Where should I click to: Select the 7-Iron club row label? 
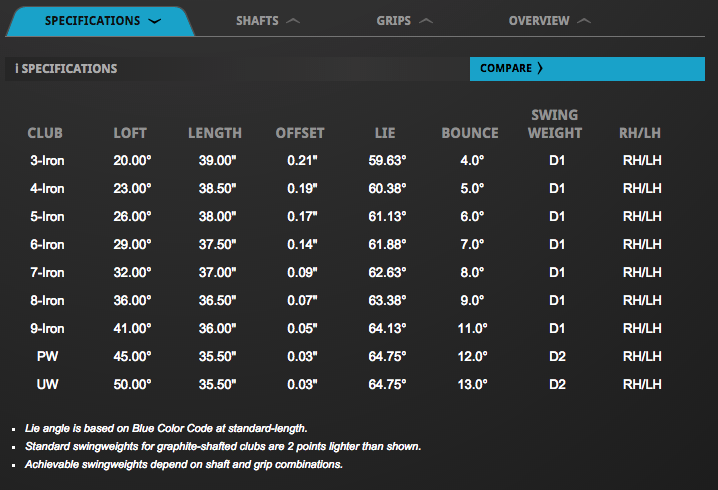click(x=47, y=272)
